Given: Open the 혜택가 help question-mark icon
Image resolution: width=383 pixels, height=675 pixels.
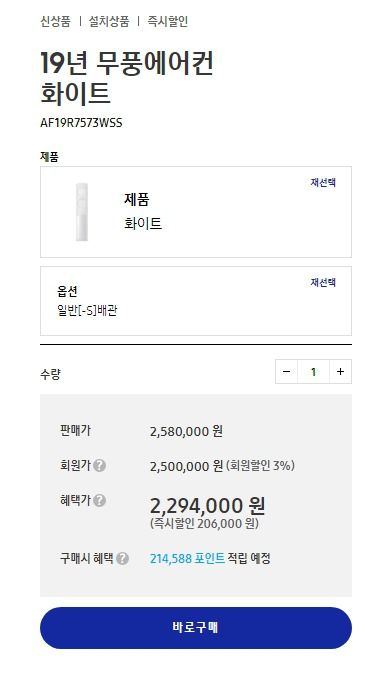Looking at the screenshot, I should pyautogui.click(x=99, y=501).
